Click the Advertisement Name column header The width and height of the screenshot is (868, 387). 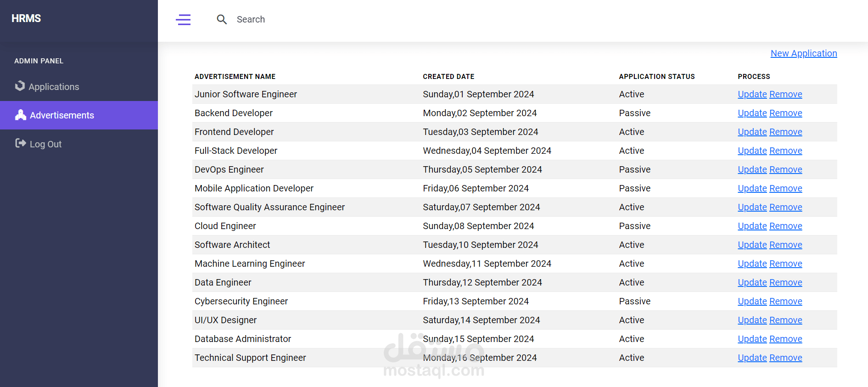tap(235, 77)
